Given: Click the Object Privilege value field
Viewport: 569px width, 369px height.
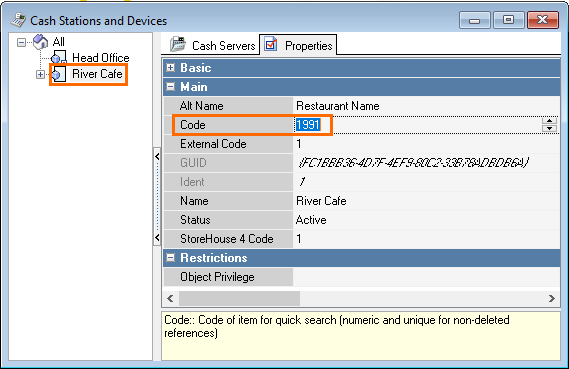Looking at the screenshot, I should [x=426, y=277].
